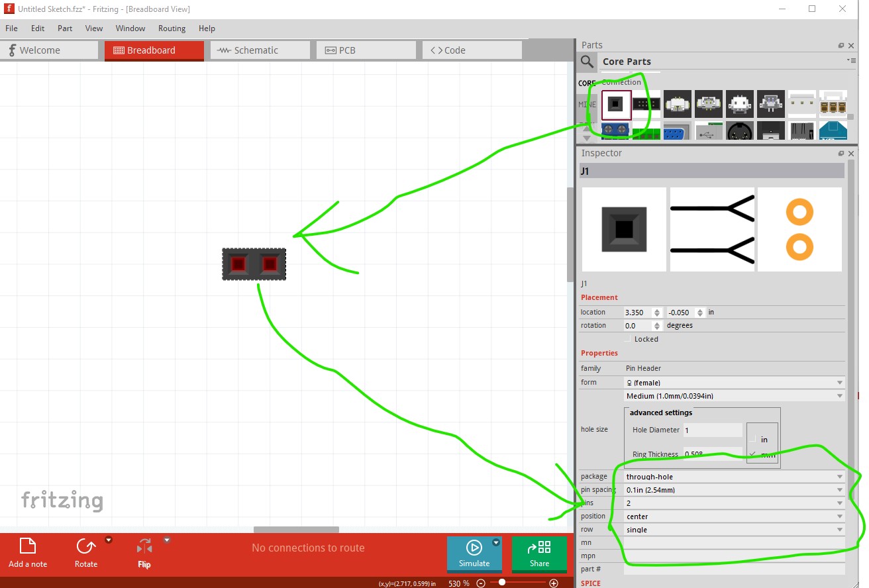Click the location X value field
The width and height of the screenshot is (869, 588).
638,313
